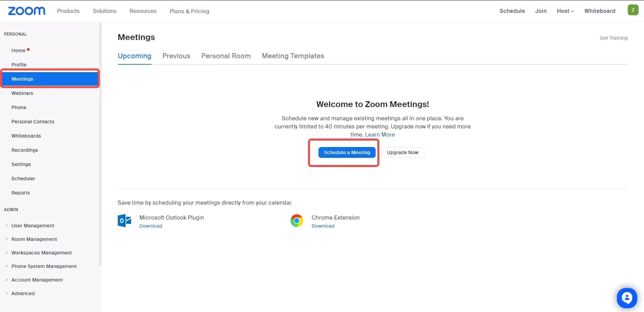
Task: Open Phone in the sidebar
Action: point(19,108)
